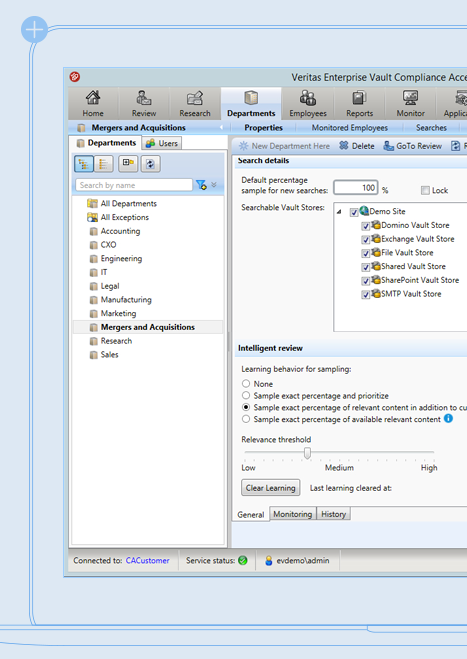
Task: Collapse the Demo Site tree node
Action: [339, 212]
